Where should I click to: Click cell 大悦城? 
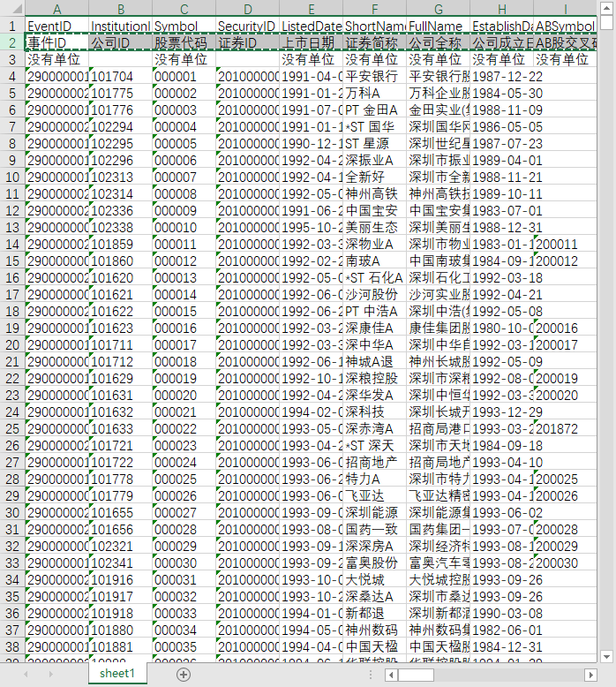click(x=374, y=579)
